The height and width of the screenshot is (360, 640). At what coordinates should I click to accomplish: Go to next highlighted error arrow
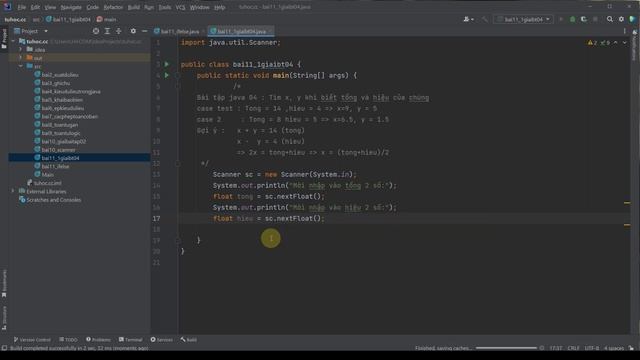click(624, 42)
